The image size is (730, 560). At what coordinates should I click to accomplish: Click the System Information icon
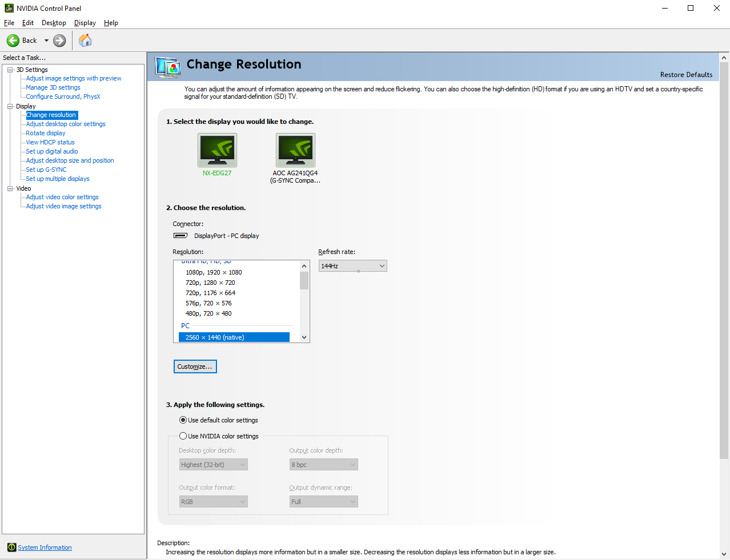[11, 547]
